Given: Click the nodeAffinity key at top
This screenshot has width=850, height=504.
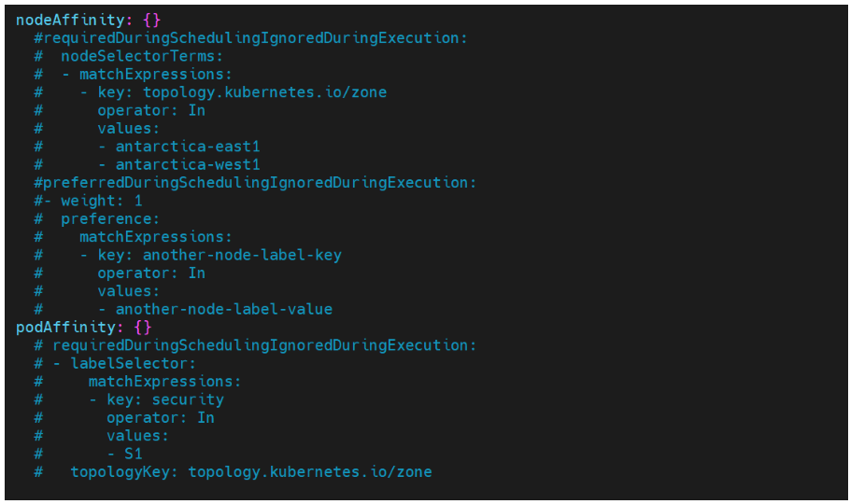Looking at the screenshot, I should [70, 20].
